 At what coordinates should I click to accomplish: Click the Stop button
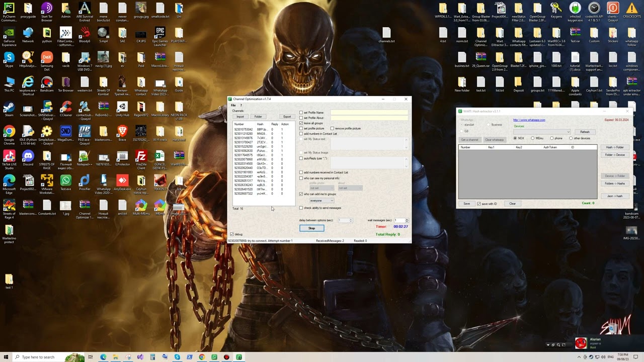(311, 228)
